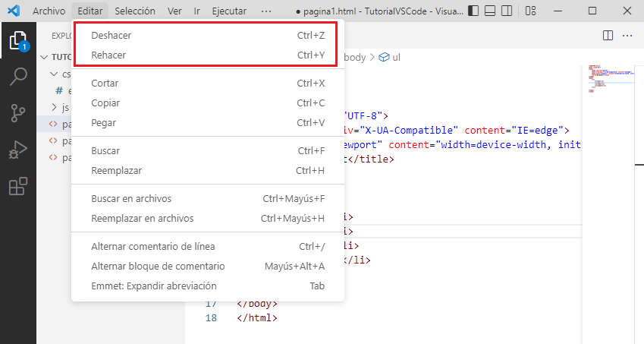Choose Buscar en archivos

point(208,198)
